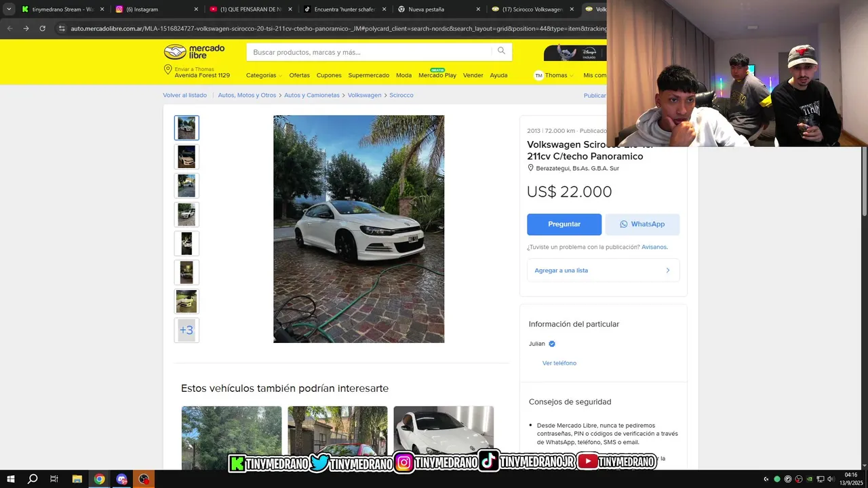Open the Ayuda menu item

pyautogui.click(x=498, y=75)
